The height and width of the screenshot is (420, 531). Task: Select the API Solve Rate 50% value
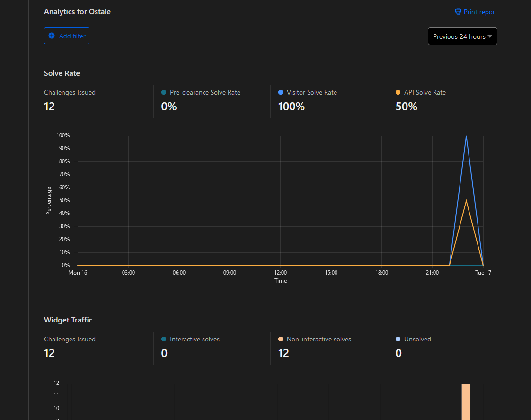click(x=407, y=107)
